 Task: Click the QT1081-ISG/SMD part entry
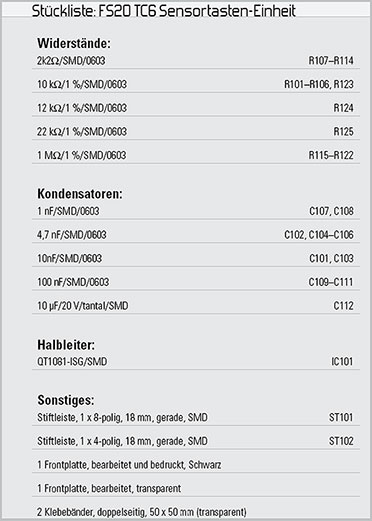(x=72, y=362)
